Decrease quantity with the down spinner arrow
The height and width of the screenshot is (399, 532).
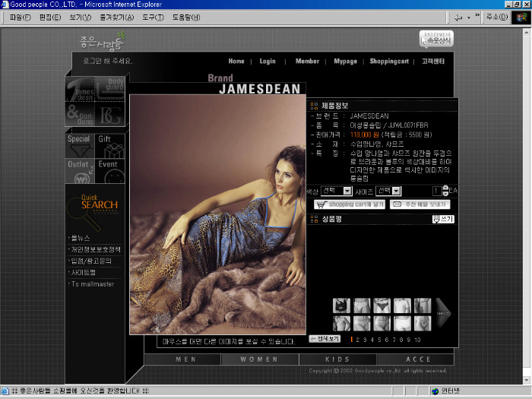(x=445, y=193)
